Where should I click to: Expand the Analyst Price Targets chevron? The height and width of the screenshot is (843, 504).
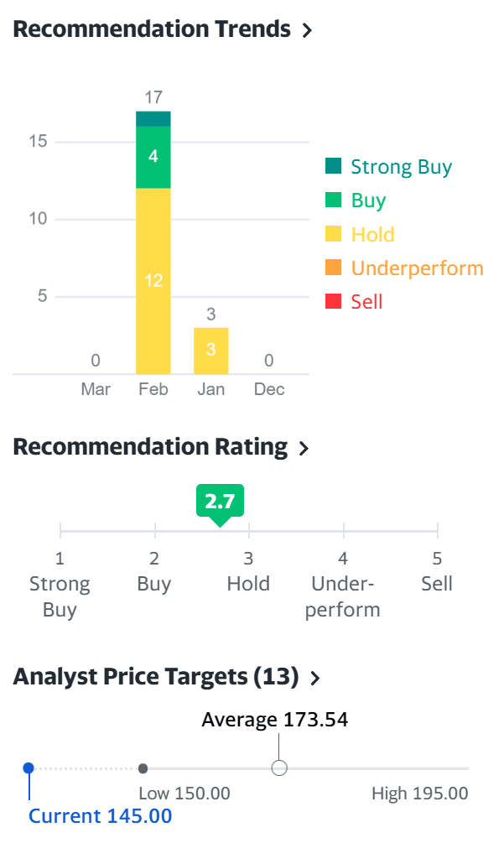[315, 678]
